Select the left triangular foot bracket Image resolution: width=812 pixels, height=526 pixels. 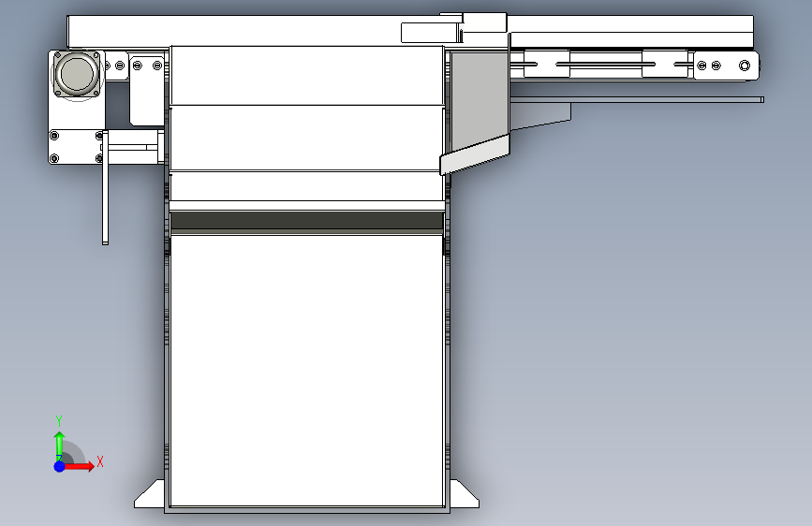tap(150, 494)
